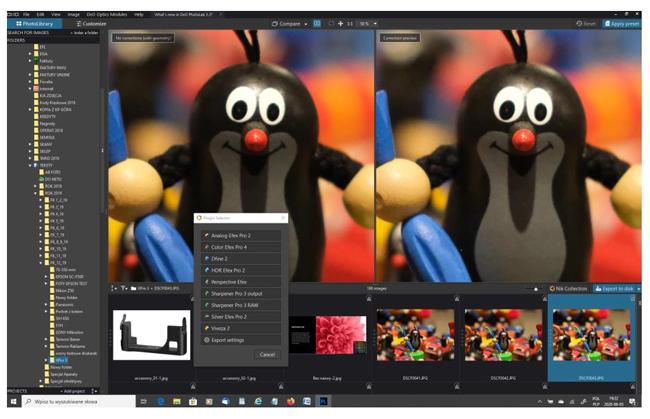Image resolution: width=650 pixels, height=419 pixels.
Task: Set zoom to 1:1
Action: [x=350, y=24]
